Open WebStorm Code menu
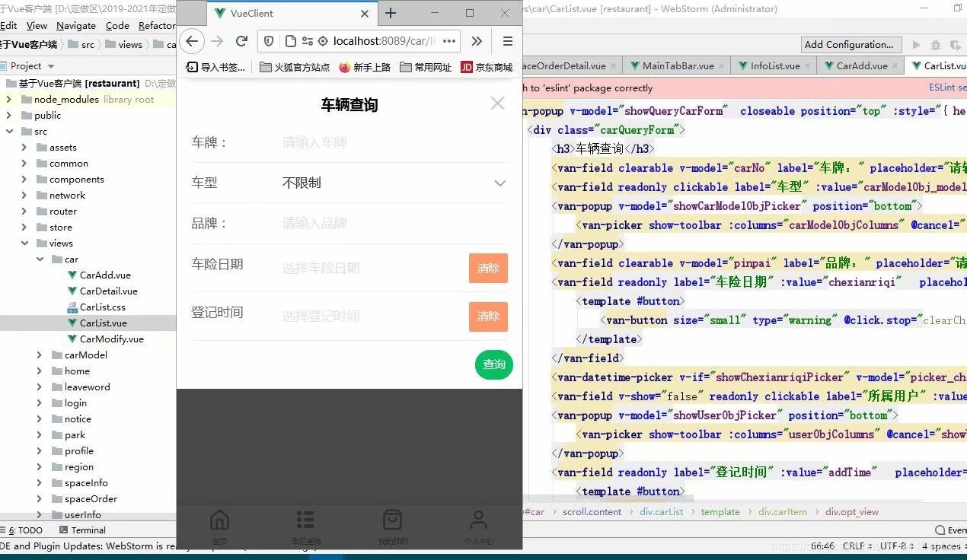967x560 pixels. tap(117, 25)
